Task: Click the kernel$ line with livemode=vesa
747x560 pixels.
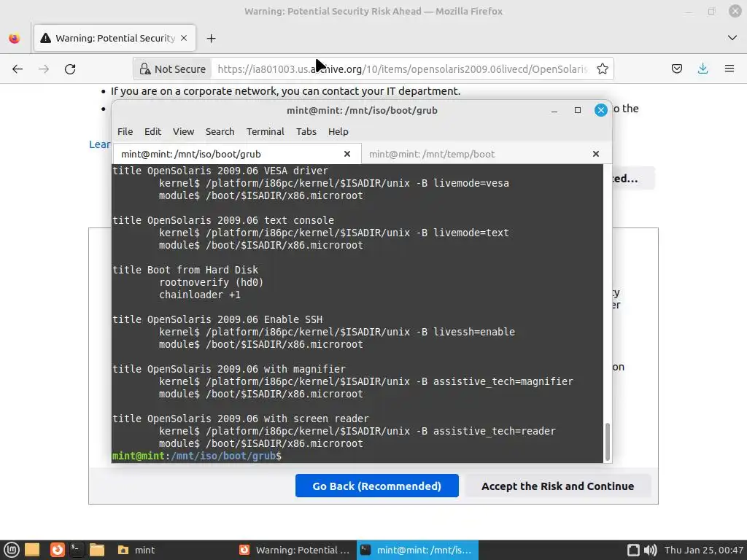Action: pos(334,183)
